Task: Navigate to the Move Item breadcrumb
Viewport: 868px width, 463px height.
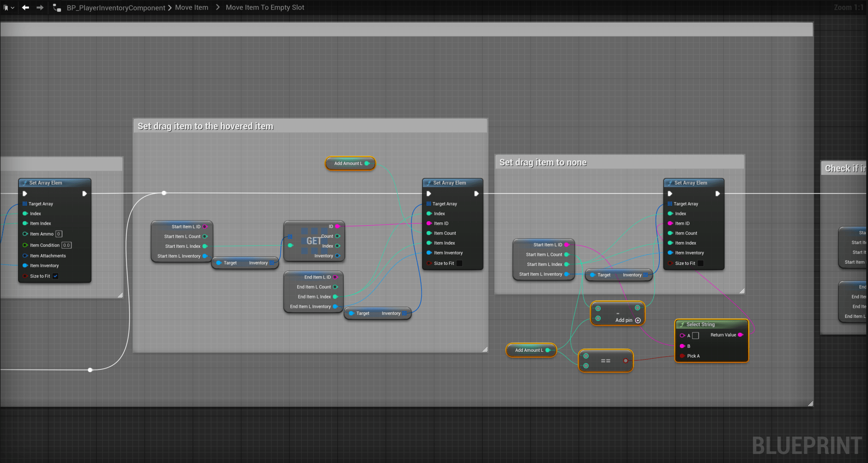Action: click(192, 8)
